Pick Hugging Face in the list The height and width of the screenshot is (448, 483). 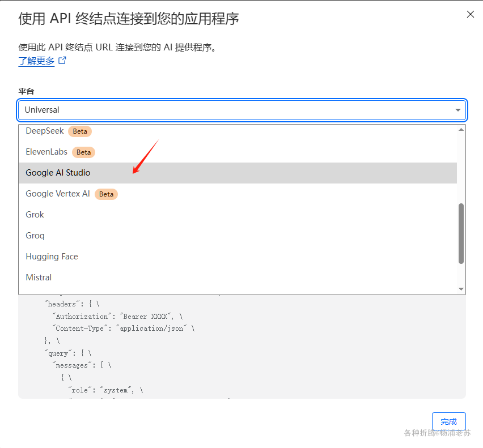pyautogui.click(x=238, y=257)
